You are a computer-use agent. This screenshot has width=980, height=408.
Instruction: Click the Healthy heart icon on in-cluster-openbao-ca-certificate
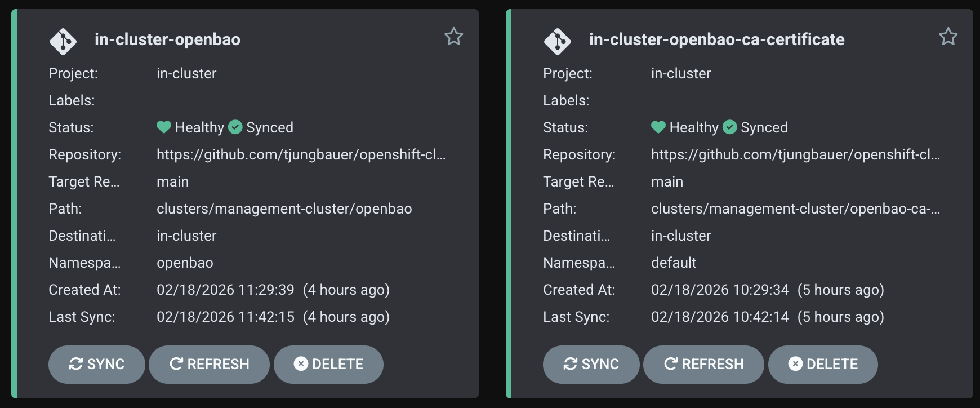[658, 127]
